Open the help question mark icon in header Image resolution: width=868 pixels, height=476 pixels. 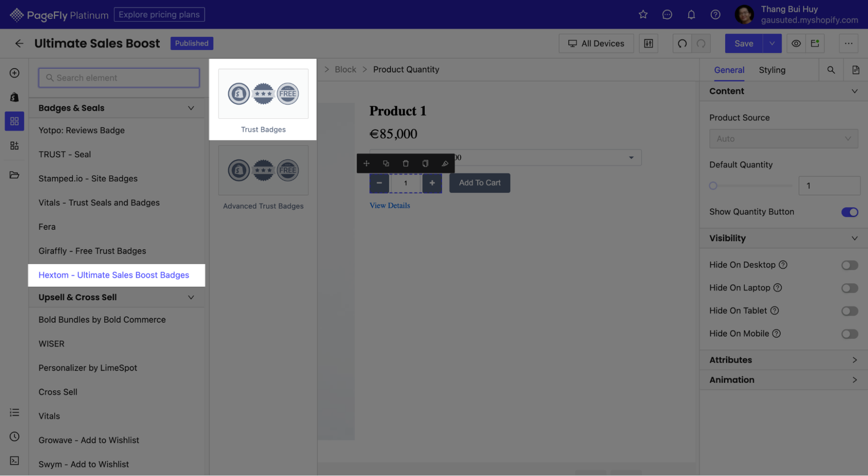pyautogui.click(x=715, y=14)
